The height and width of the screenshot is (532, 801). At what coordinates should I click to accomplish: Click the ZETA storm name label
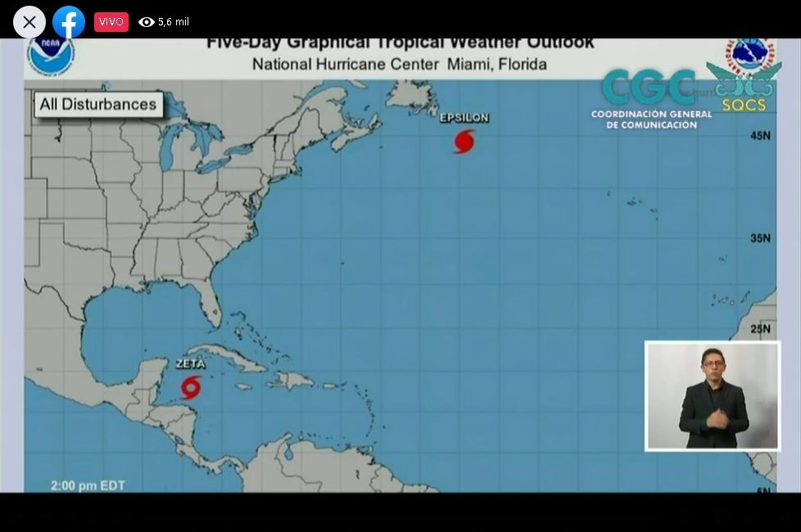pos(191,364)
